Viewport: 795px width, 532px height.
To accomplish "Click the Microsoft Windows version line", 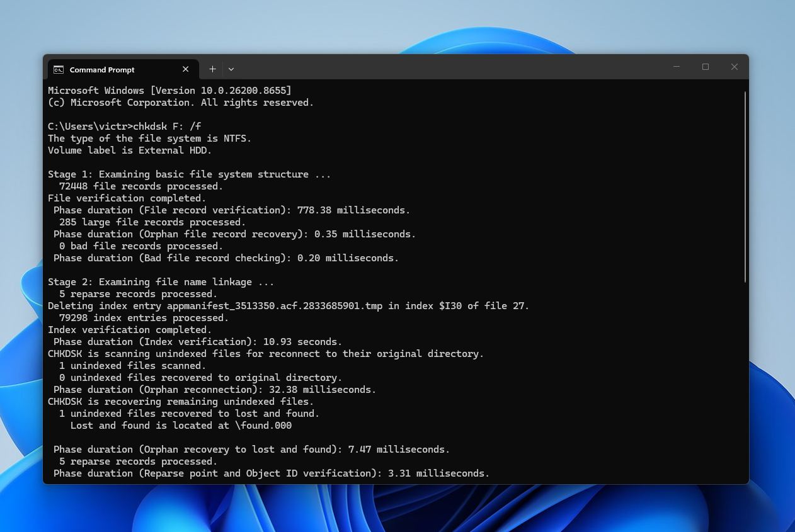I will (x=169, y=91).
